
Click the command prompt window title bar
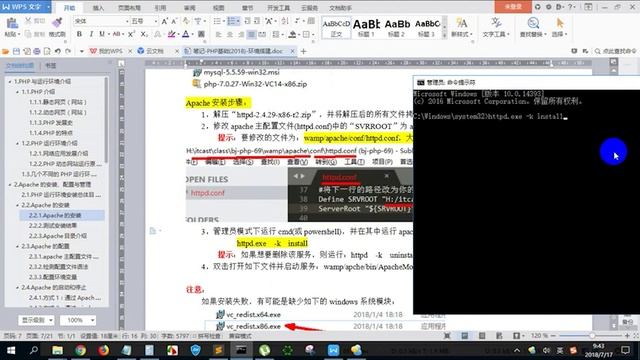coord(527,82)
